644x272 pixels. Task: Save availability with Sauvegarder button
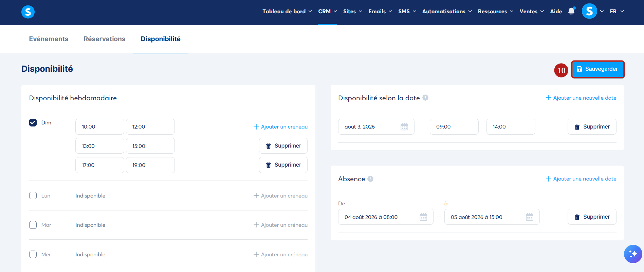pos(597,69)
